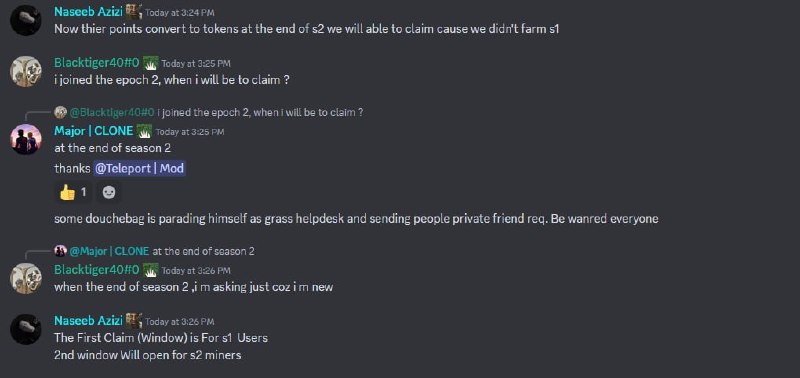This screenshot has width=800, height=378.
Task: Click the @Teleport | Mod mention
Action: 139,168
